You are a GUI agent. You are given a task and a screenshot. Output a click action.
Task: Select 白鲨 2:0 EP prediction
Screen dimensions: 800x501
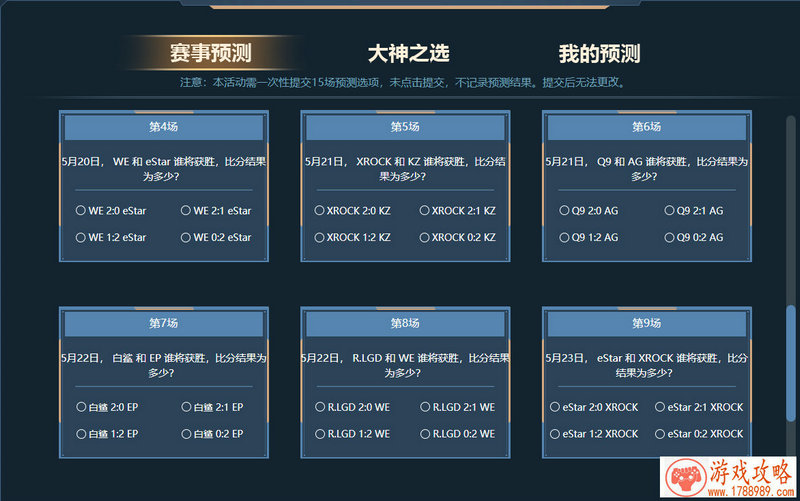click(x=81, y=408)
